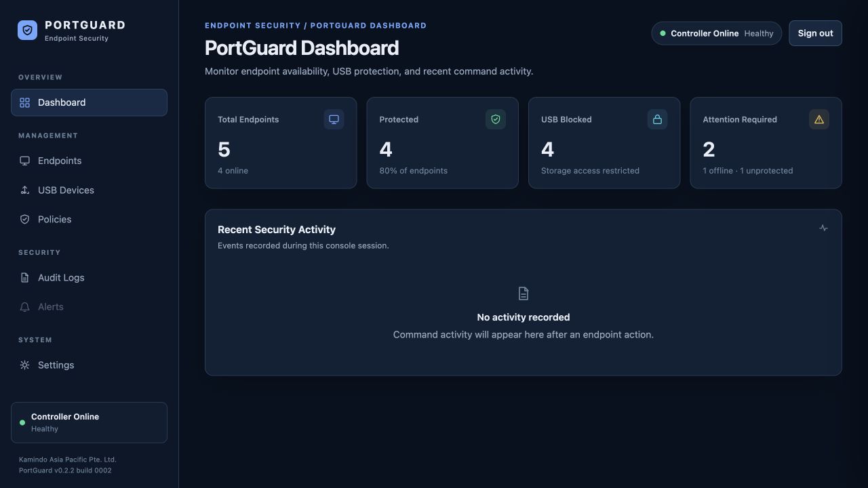Click the header Controller Online Healthy badge
Viewport: 868px width, 488px height.
tap(716, 33)
